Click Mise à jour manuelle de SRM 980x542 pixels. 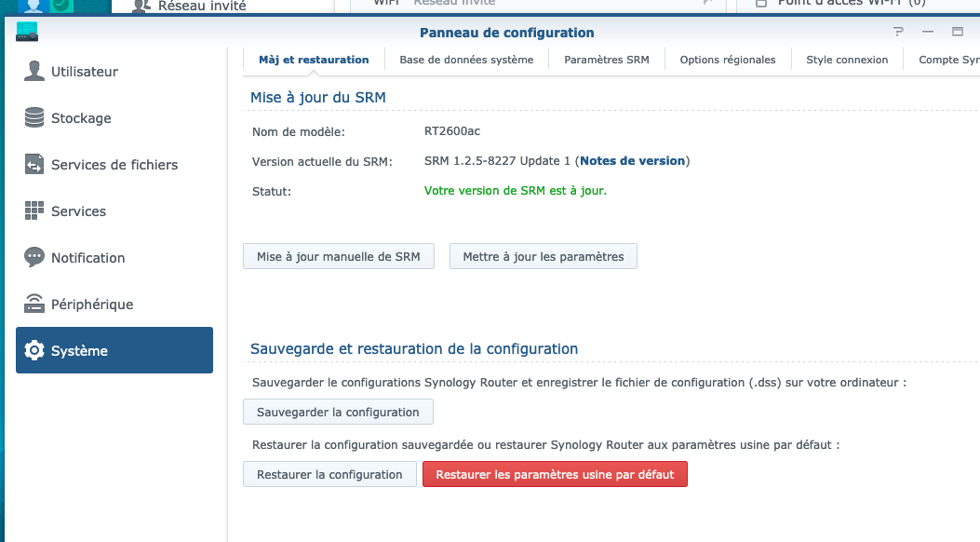(339, 257)
